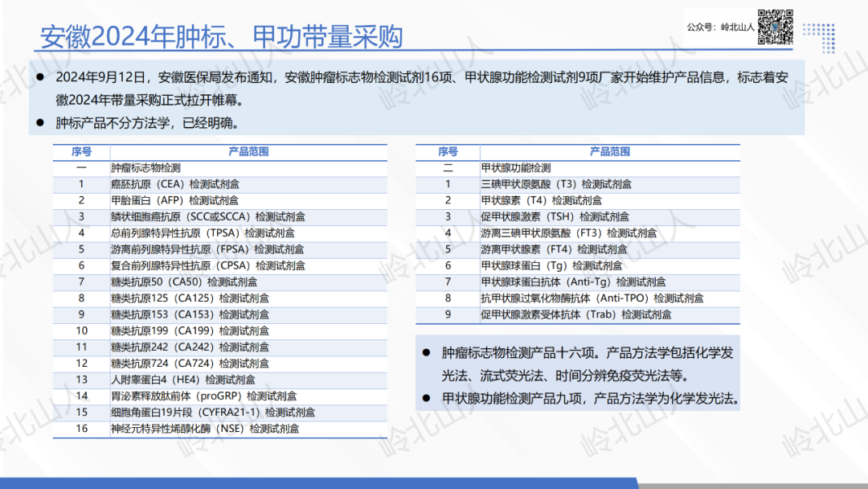Click the 一 cell beside 肿瘤标志物检测
The width and height of the screenshot is (868, 489).
pos(81,168)
